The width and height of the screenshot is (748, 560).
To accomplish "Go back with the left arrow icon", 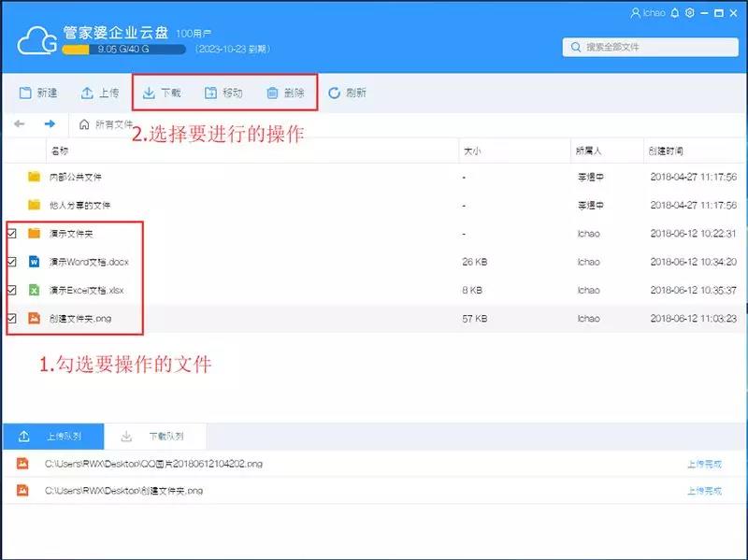I will click(19, 124).
